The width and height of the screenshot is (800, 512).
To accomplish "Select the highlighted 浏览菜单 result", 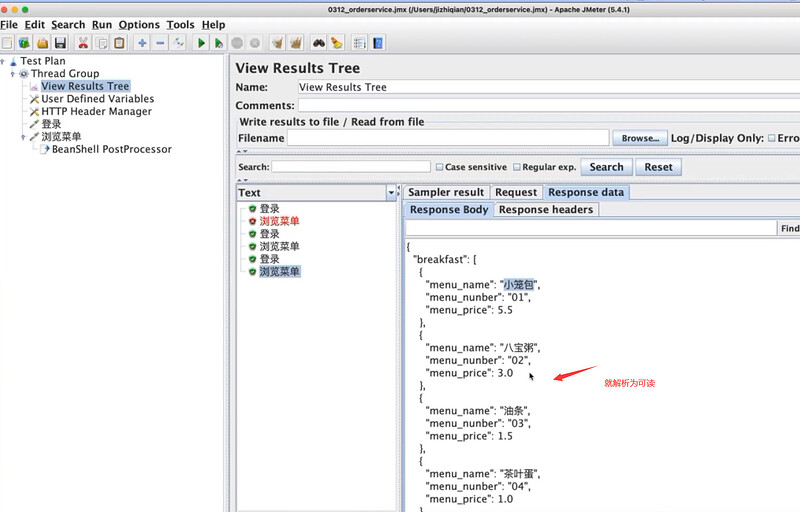I will tap(279, 272).
